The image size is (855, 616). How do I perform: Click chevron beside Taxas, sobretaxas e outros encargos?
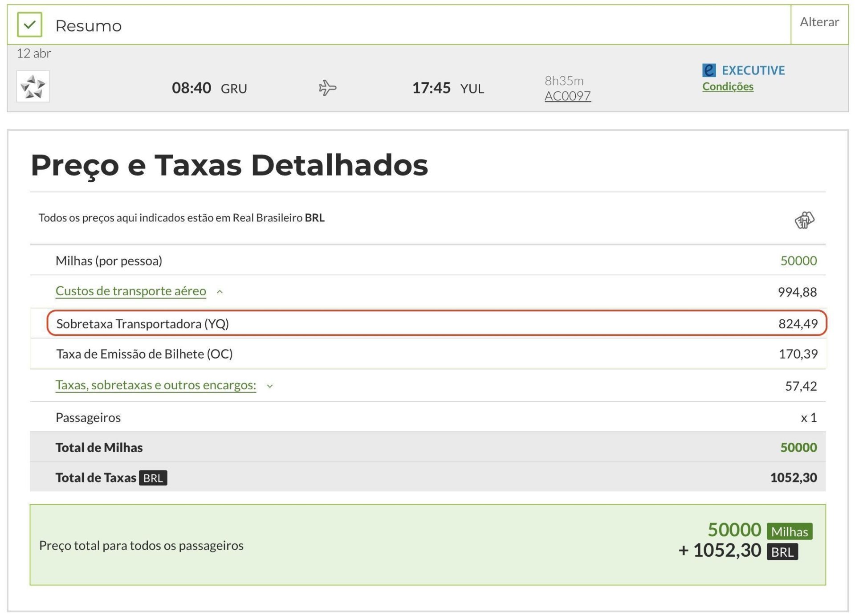(270, 386)
